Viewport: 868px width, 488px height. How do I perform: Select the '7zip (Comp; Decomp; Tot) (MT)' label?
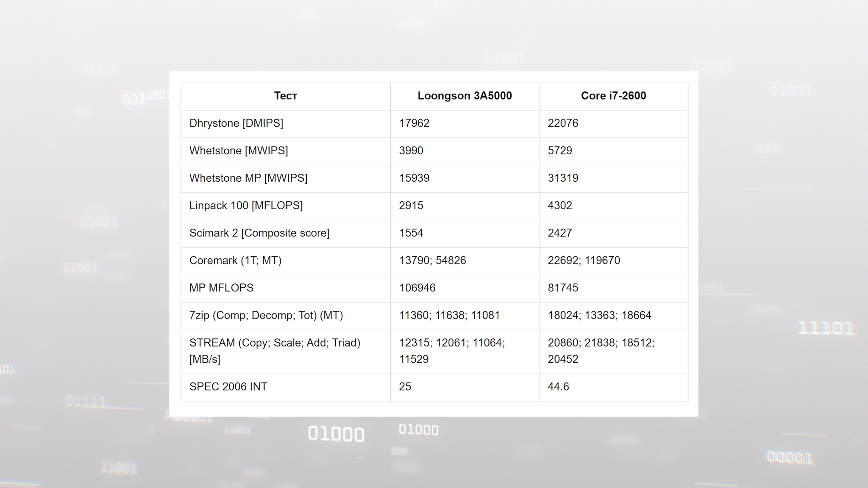(x=266, y=316)
